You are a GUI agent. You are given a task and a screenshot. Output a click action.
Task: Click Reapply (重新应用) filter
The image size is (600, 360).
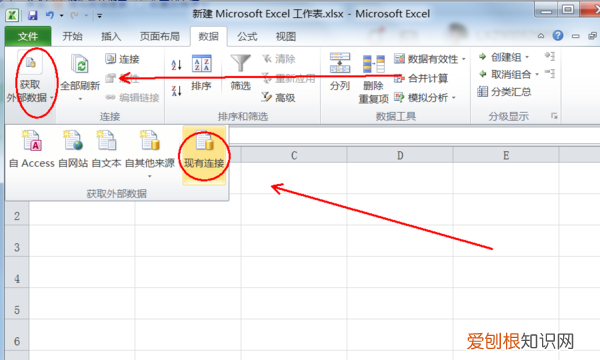click(289, 78)
